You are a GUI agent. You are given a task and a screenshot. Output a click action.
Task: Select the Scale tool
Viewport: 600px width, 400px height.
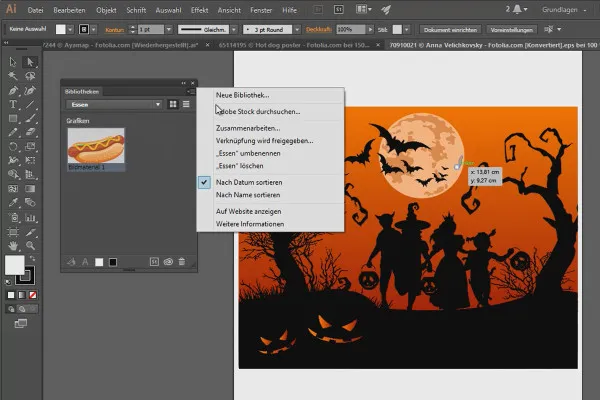click(30, 147)
